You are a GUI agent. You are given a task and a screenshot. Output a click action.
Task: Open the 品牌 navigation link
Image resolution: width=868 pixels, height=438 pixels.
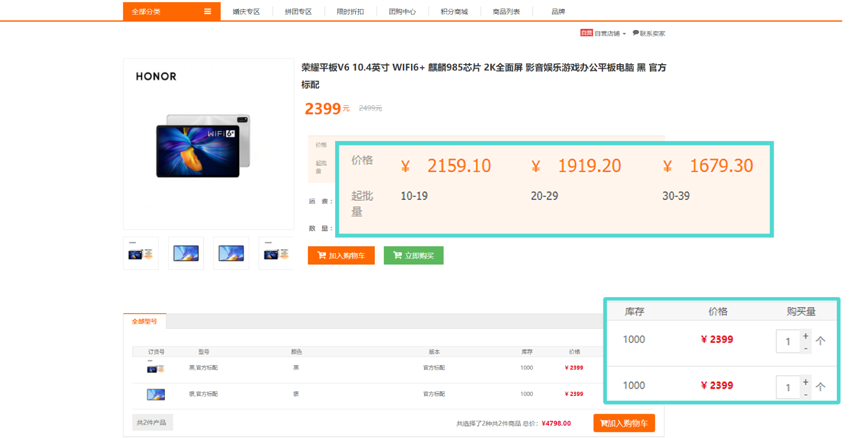[x=558, y=12]
